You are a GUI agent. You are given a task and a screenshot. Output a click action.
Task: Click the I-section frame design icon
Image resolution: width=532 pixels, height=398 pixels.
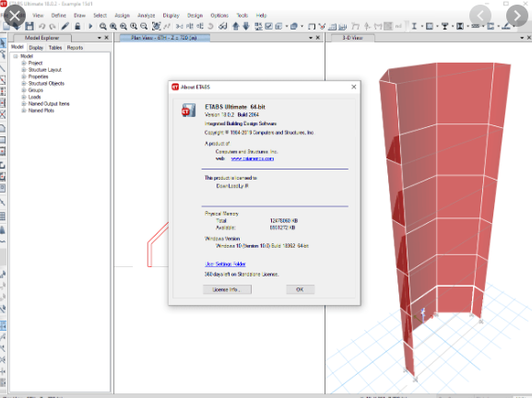tap(414, 26)
